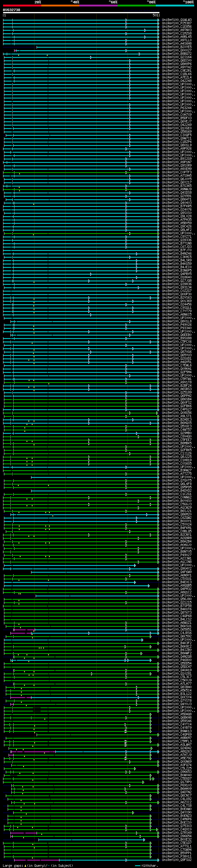Image resolution: width=197 pixels, height=868 pixels.
Task: Select hit label UniRef100_Q86M20
Action: [177, 514]
